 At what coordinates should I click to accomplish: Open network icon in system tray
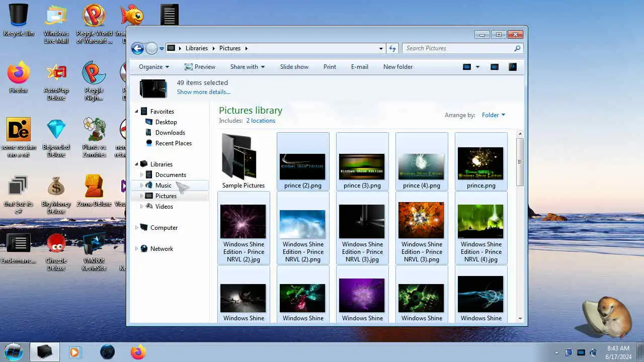pyautogui.click(x=581, y=352)
